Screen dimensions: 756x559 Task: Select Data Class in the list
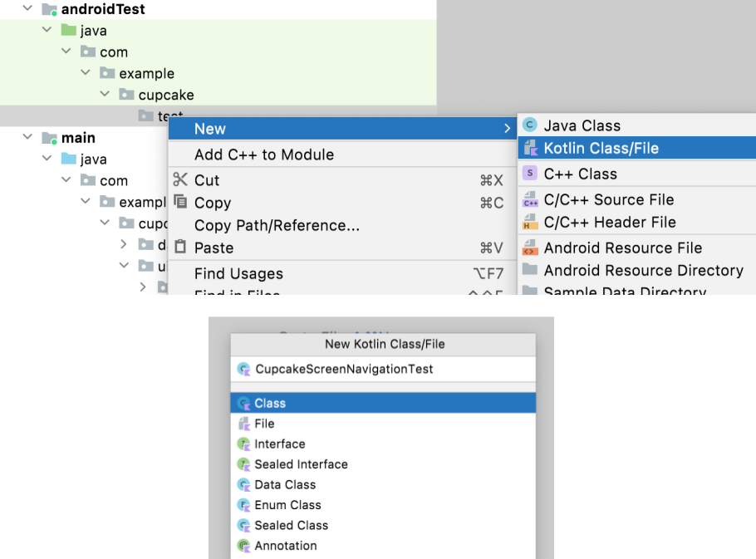pyautogui.click(x=285, y=484)
